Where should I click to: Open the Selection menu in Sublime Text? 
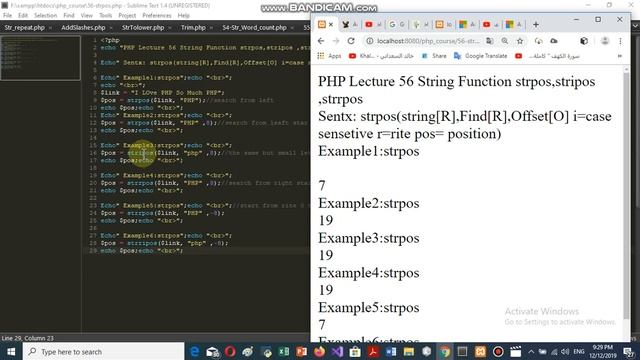pos(45,16)
